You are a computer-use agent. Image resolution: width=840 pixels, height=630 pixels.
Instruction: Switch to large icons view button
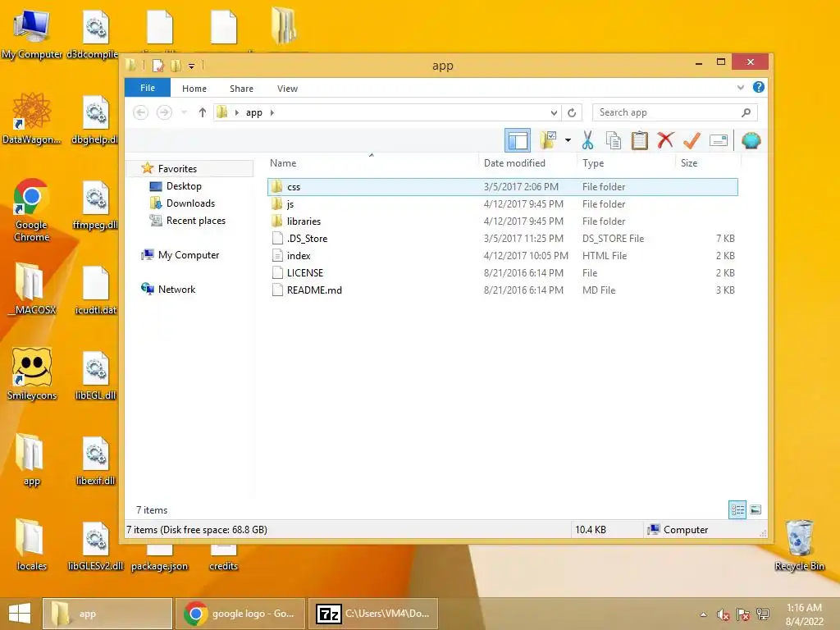[x=756, y=509]
